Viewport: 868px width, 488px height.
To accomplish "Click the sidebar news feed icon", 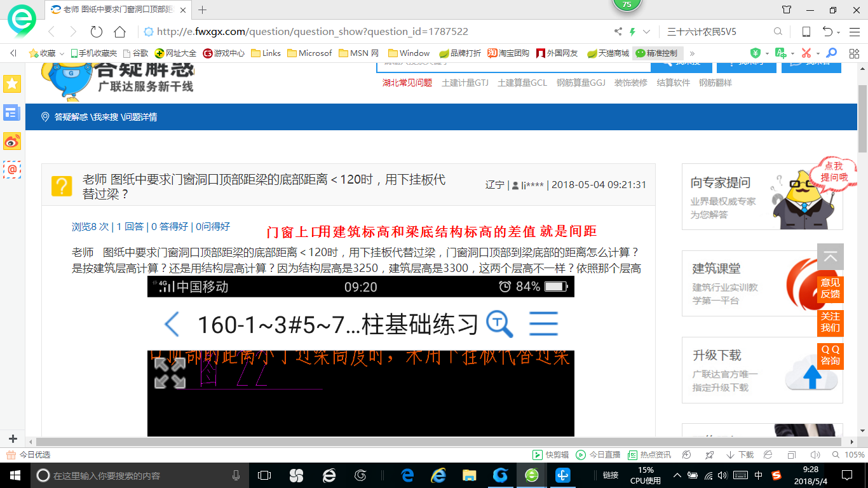I will click(x=12, y=112).
